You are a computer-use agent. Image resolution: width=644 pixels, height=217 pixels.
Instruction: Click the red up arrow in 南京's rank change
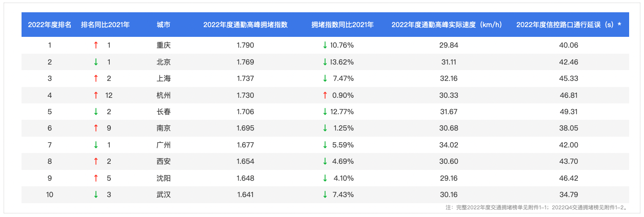tap(96, 128)
